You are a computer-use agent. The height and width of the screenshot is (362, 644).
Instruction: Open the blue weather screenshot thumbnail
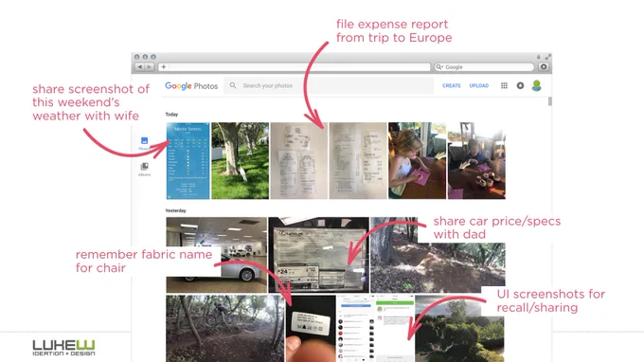(188, 161)
